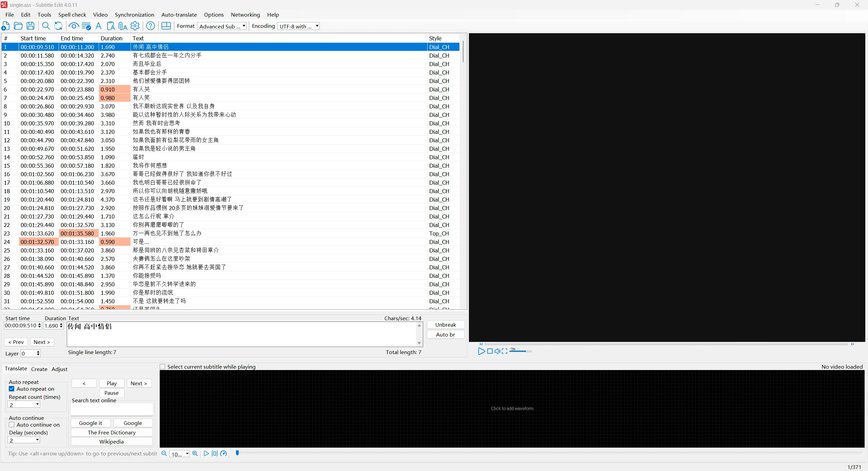Image resolution: width=868 pixels, height=471 pixels.
Task: Click the Google it button
Action: pyautogui.click(x=91, y=423)
